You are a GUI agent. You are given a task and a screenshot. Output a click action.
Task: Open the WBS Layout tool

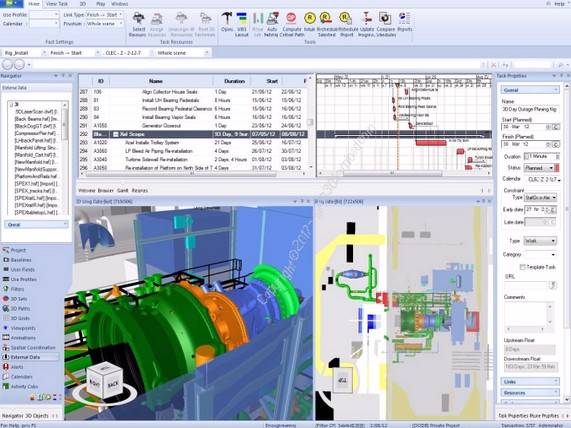(242, 24)
